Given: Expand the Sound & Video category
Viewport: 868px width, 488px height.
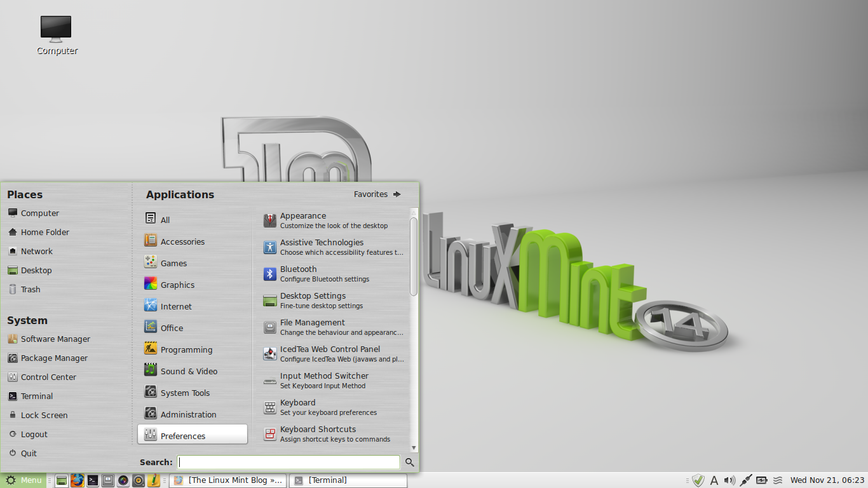Looking at the screenshot, I should pos(188,371).
